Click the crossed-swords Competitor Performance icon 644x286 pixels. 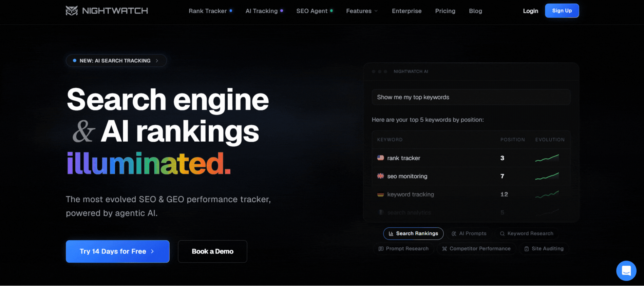coord(444,249)
